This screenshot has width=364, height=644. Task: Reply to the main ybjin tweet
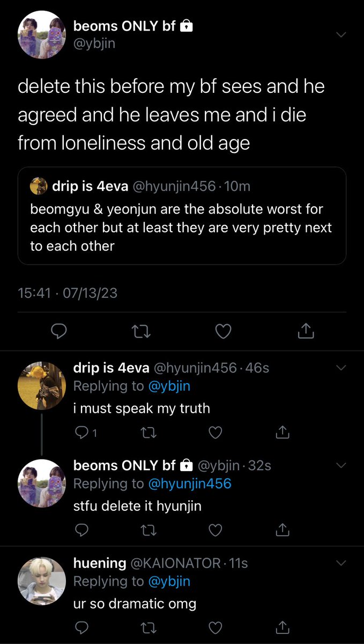click(x=58, y=331)
